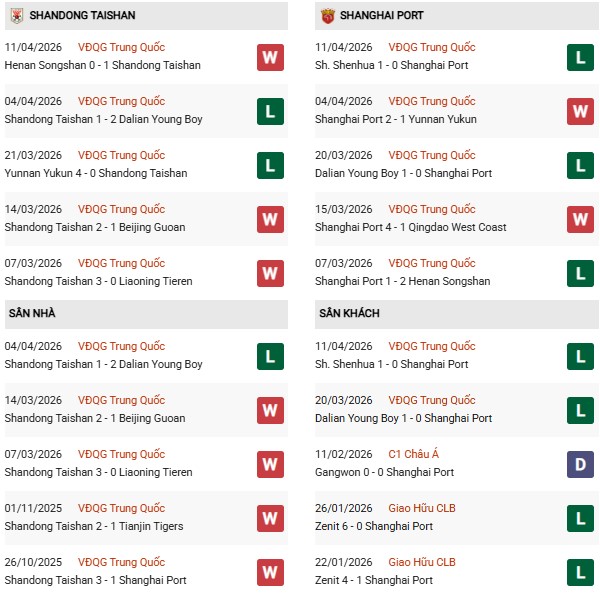
Task: Click the Shandong Taishan club logo
Action: coord(15,15)
